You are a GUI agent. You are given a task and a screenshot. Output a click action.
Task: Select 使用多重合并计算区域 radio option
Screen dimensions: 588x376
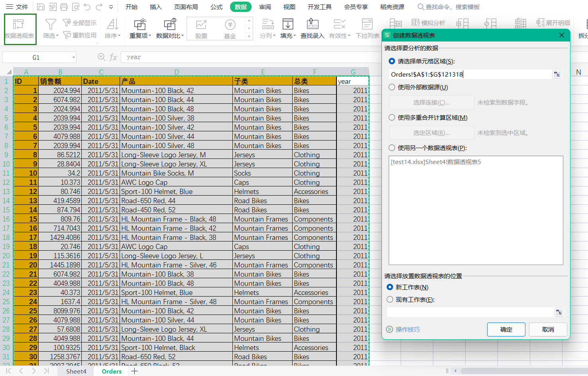[392, 117]
